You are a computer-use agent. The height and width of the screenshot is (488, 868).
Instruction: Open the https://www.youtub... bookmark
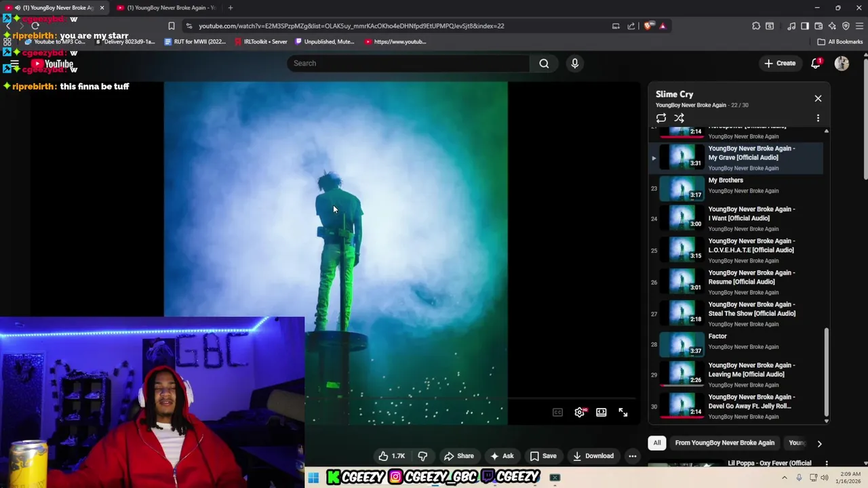pyautogui.click(x=395, y=41)
